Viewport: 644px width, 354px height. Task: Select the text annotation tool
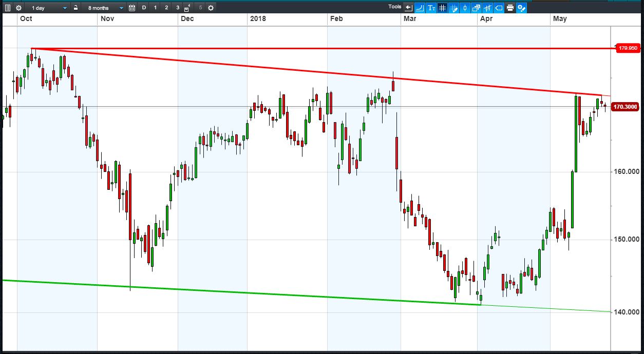click(431, 8)
